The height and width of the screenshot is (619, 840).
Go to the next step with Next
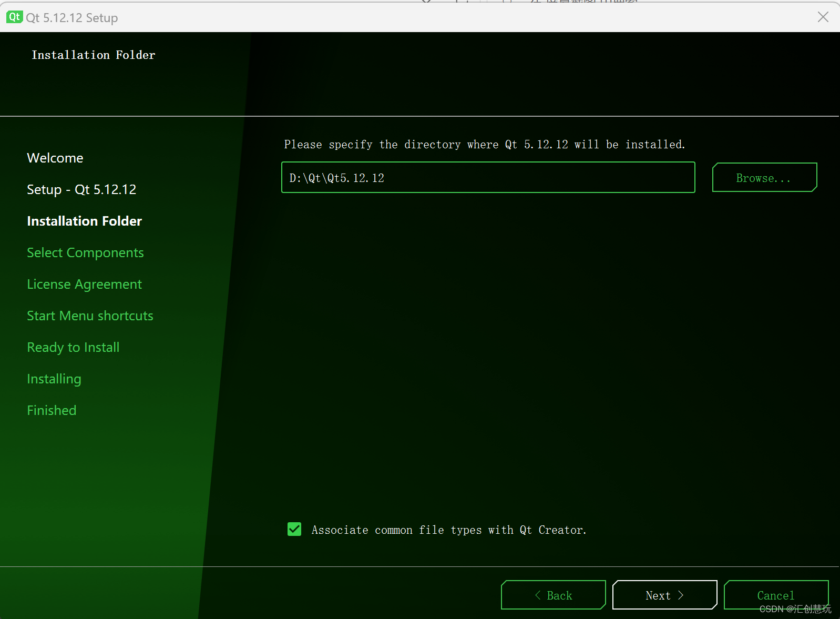664,595
